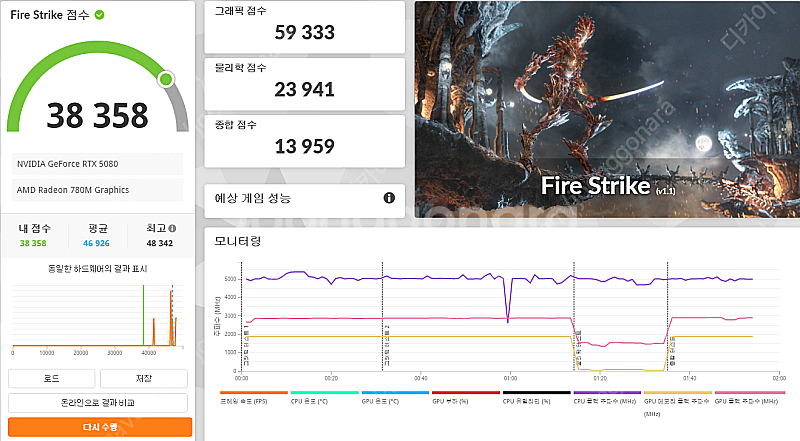Click the 종합 점수 value 13 959
The image size is (800, 441).
coord(305,146)
